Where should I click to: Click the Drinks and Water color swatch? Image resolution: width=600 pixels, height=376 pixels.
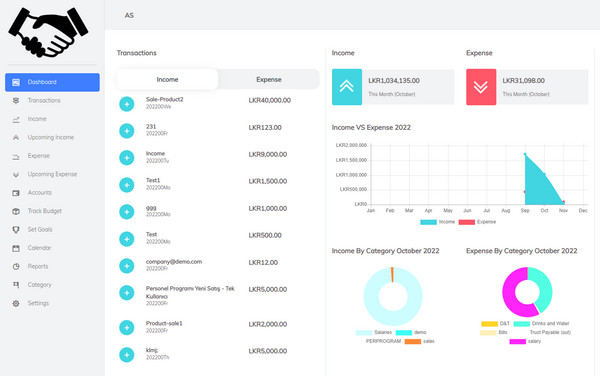click(x=521, y=324)
